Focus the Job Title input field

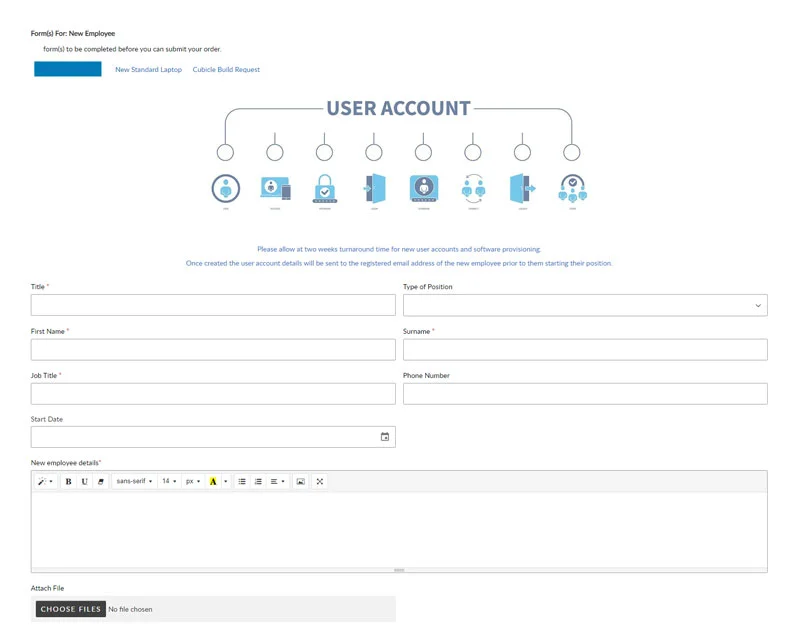click(x=213, y=394)
